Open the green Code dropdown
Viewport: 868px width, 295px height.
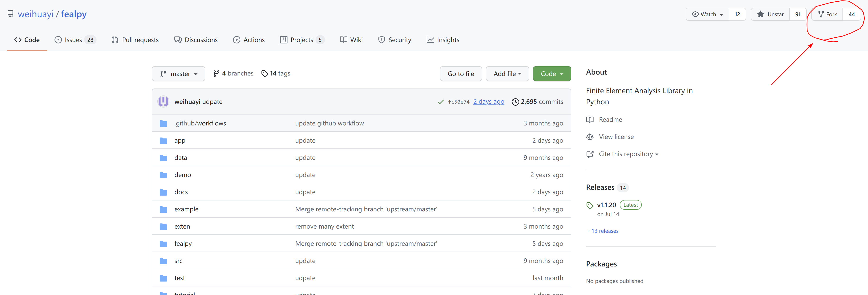click(552, 73)
